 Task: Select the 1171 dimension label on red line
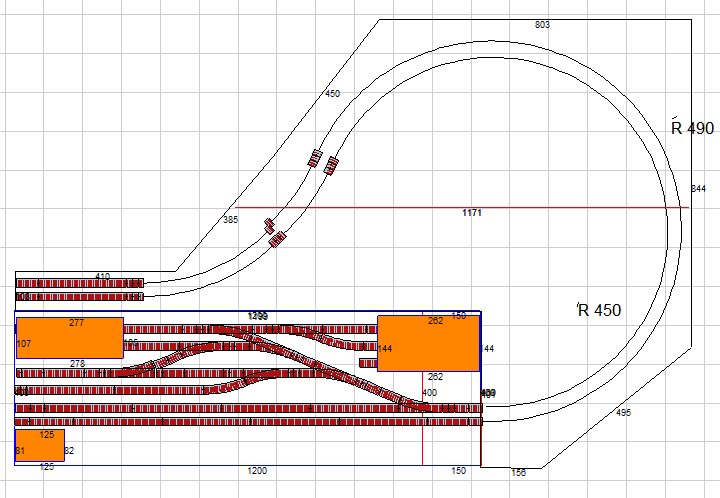click(472, 214)
